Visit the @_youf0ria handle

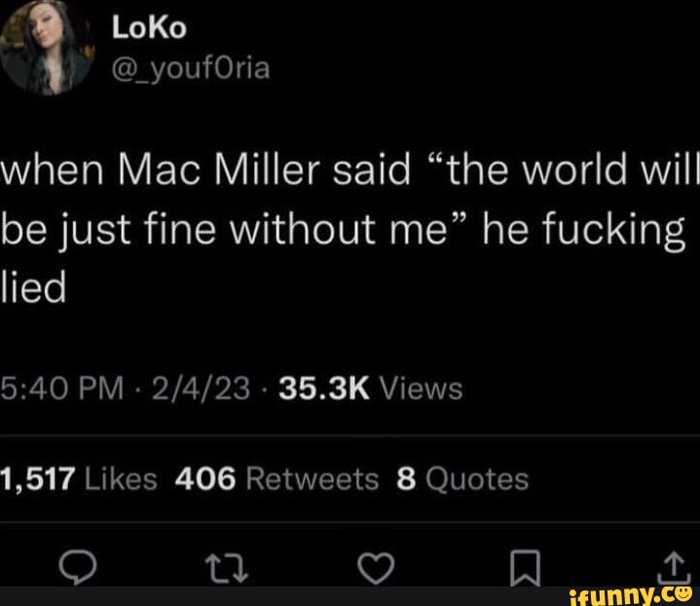coord(191,69)
